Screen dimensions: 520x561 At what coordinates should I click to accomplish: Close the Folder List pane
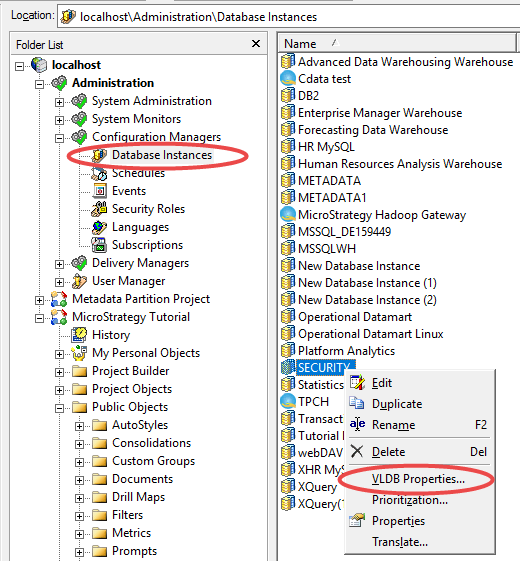[256, 44]
